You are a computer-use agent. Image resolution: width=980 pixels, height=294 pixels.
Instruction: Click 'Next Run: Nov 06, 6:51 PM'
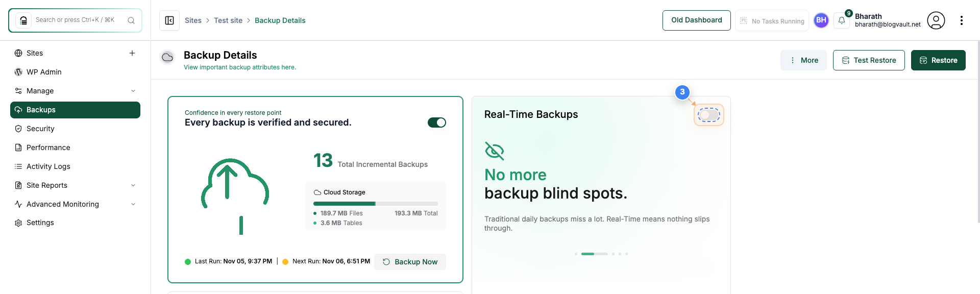[331, 261]
